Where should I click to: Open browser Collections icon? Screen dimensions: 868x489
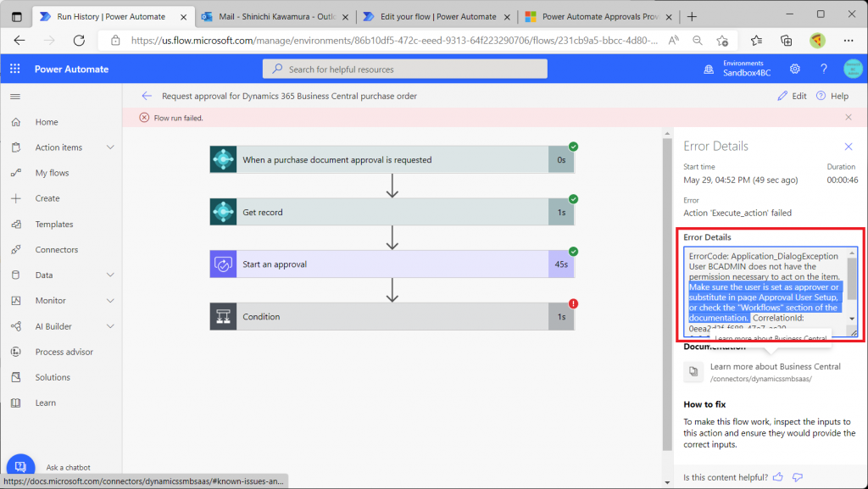coord(786,41)
